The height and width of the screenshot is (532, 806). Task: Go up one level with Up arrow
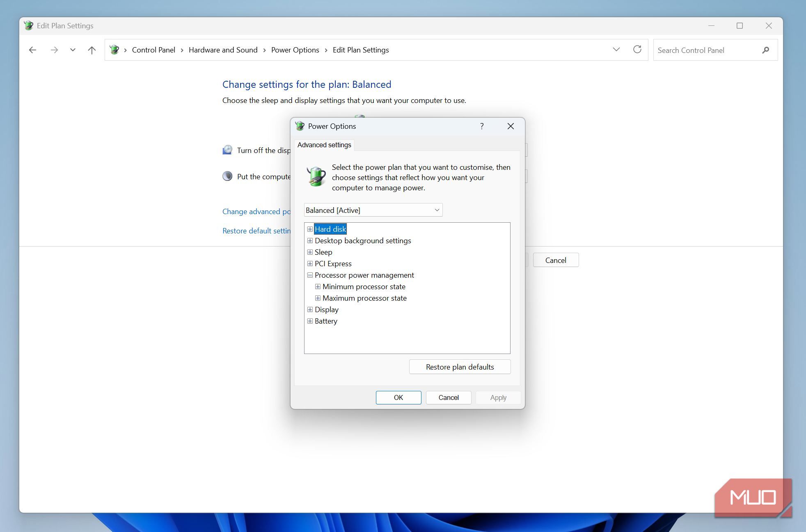click(x=92, y=50)
